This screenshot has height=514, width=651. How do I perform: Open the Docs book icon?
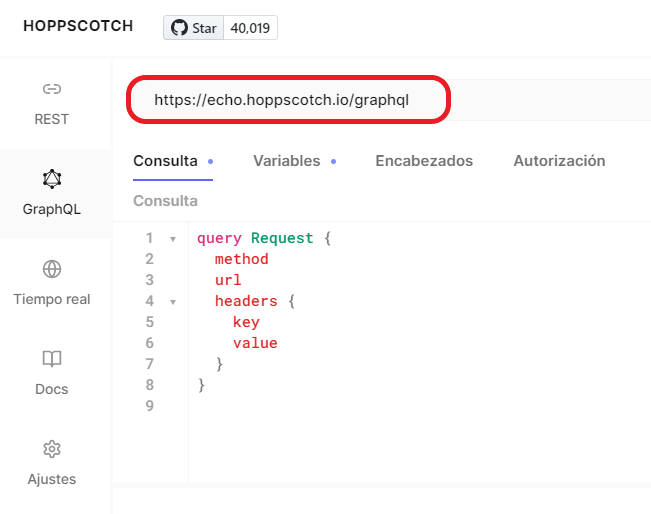click(52, 359)
